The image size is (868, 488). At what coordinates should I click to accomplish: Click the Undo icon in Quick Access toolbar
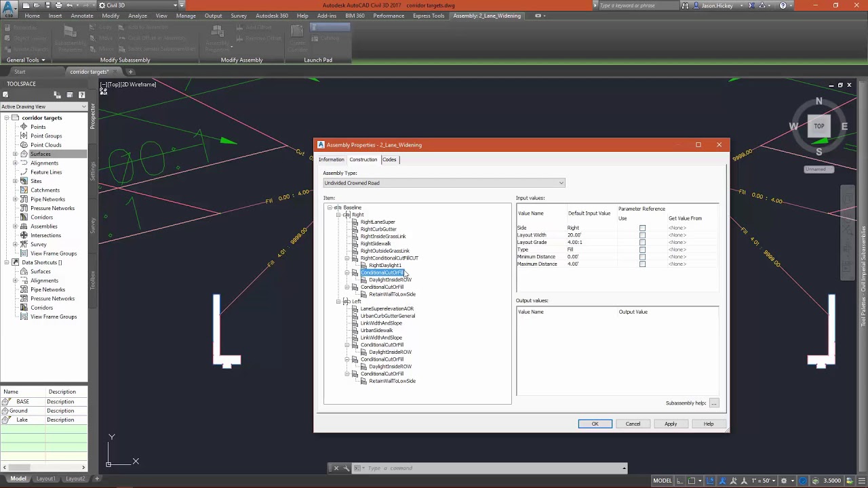[69, 5]
